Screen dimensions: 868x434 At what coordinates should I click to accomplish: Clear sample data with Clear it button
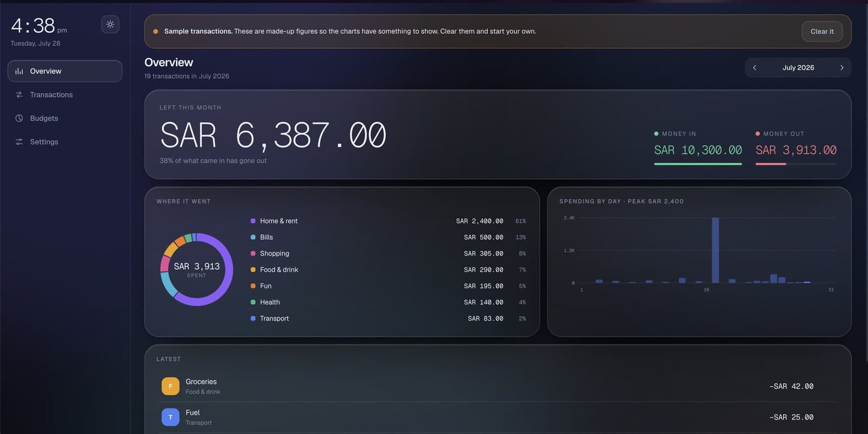coord(822,31)
